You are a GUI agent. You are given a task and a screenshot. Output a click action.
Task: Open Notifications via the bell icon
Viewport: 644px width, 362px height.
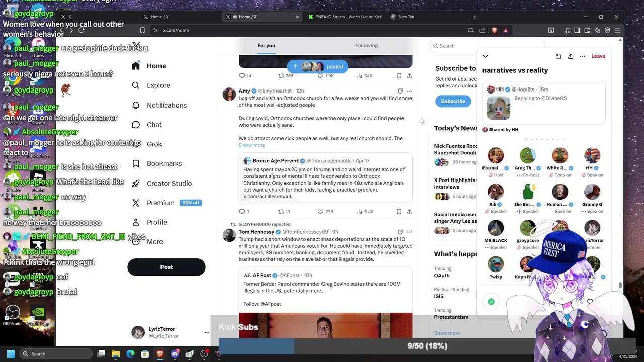click(x=136, y=105)
